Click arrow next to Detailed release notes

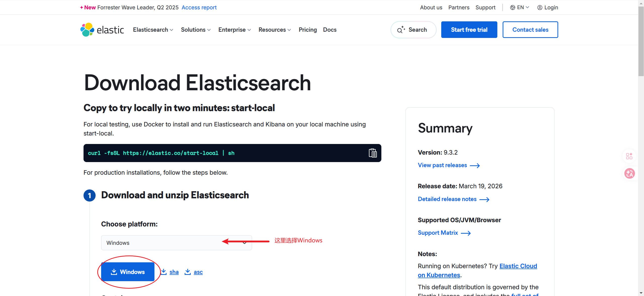[x=485, y=200]
